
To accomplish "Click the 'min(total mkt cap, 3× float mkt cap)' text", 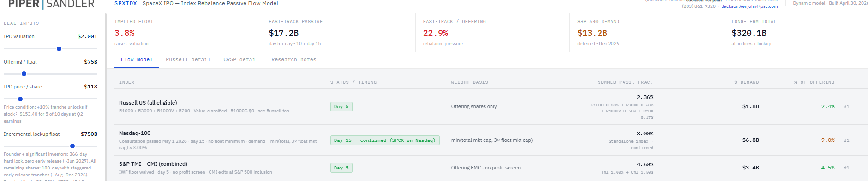I will pyautogui.click(x=492, y=140).
